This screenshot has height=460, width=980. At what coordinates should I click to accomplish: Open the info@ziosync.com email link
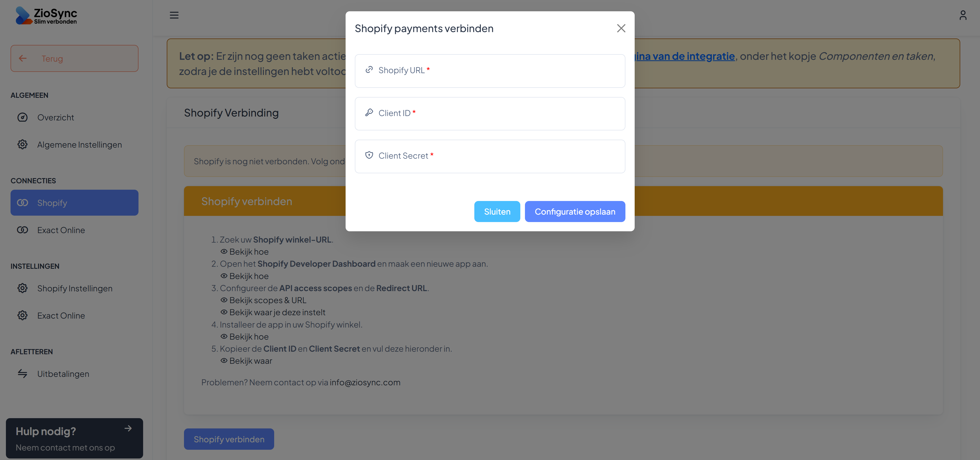tap(365, 382)
